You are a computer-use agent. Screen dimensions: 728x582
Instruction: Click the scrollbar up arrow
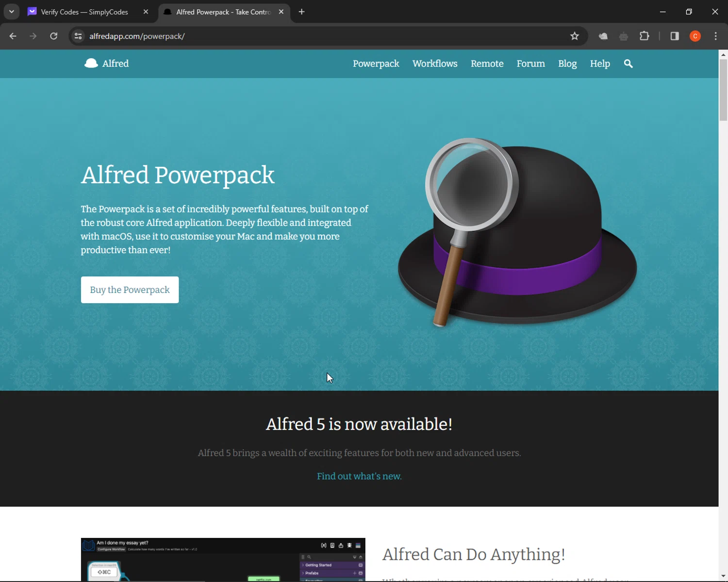tap(723, 54)
